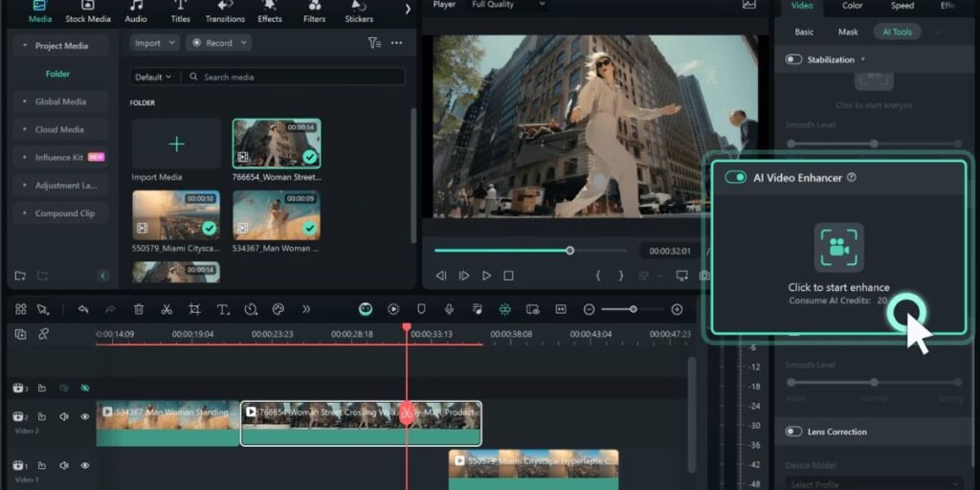Step back one frame in the player
The image size is (980, 490).
pyautogui.click(x=441, y=276)
